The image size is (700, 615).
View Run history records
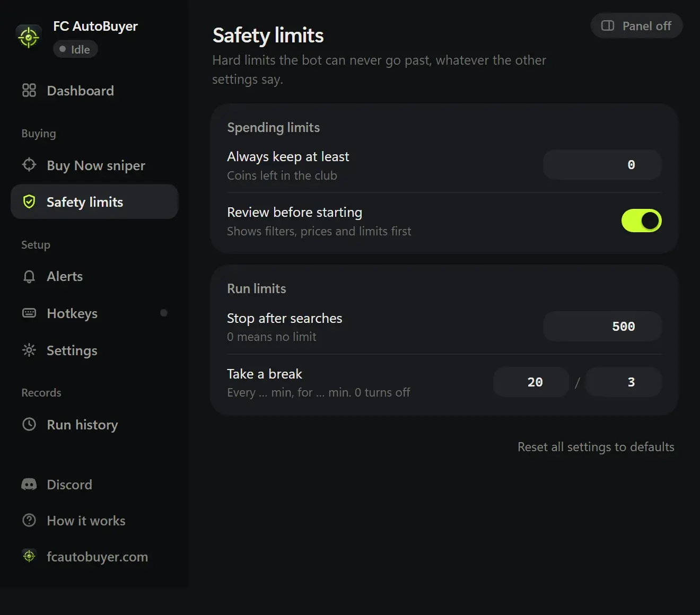tap(94, 425)
